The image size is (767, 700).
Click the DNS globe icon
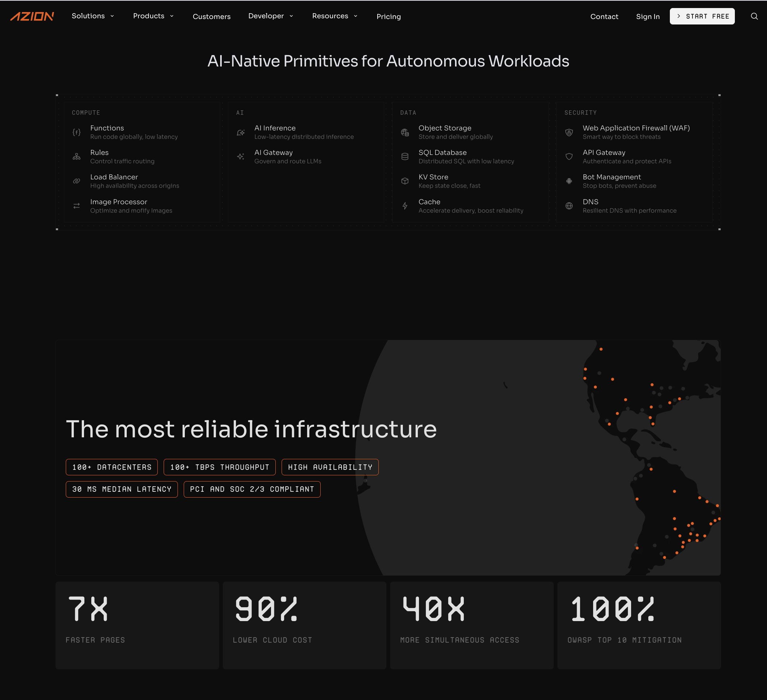pos(569,206)
